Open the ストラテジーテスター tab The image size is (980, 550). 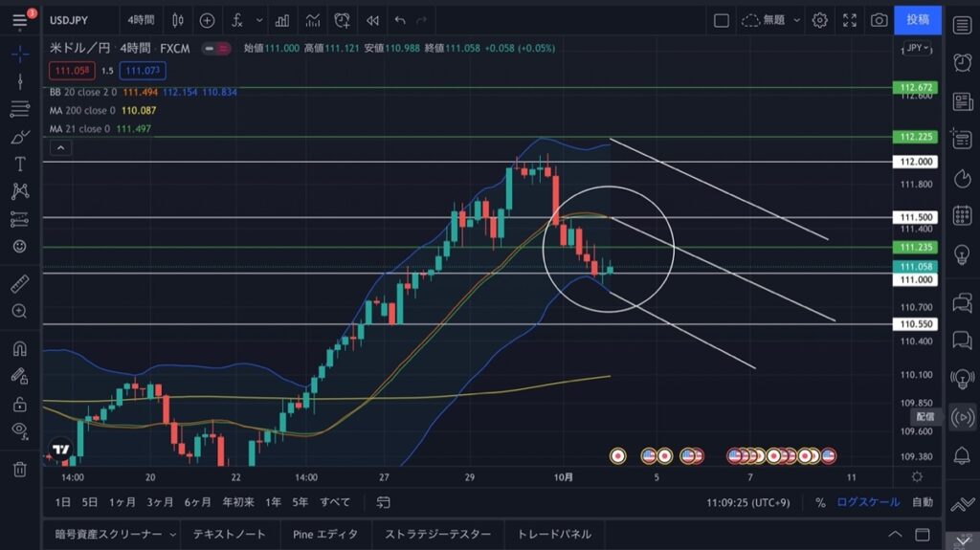click(438, 535)
